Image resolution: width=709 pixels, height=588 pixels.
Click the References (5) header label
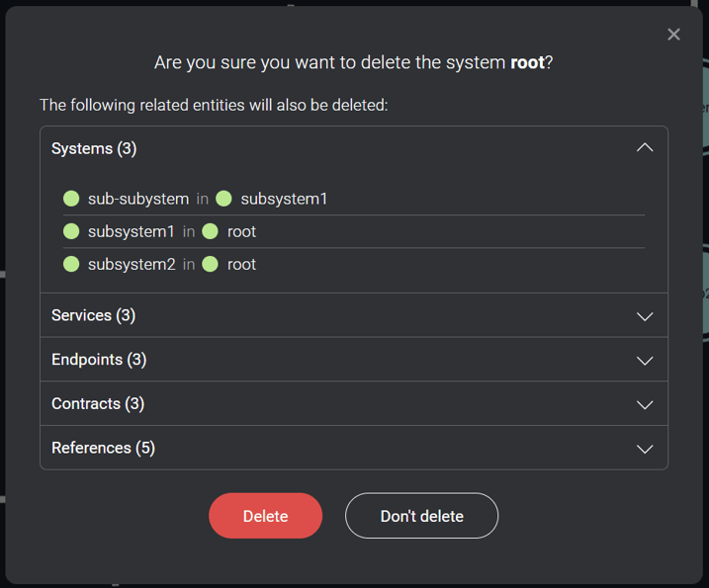click(x=103, y=448)
